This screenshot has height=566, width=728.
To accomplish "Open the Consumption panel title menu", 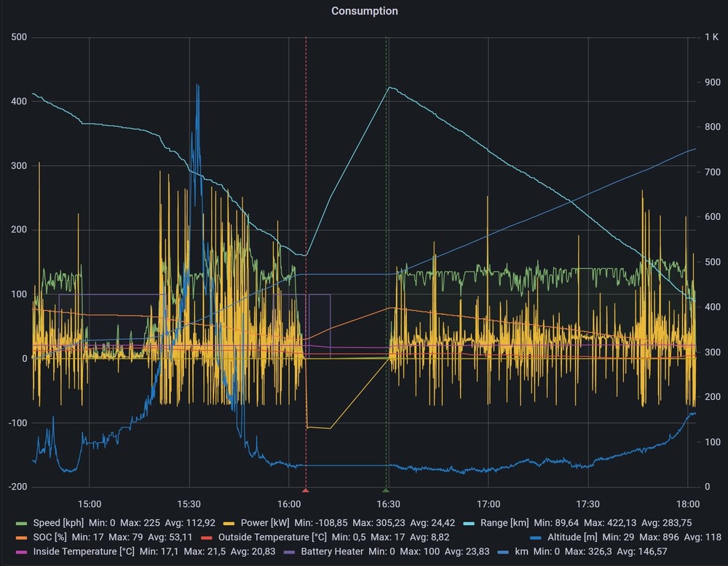I will [x=364, y=11].
